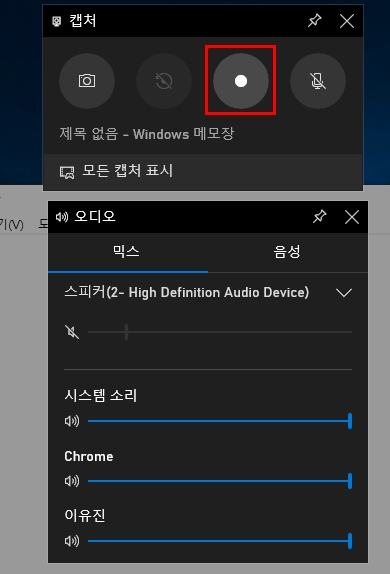The width and height of the screenshot is (390, 574).
Task: Click the gallery icon beside Show all captures
Action: click(67, 172)
